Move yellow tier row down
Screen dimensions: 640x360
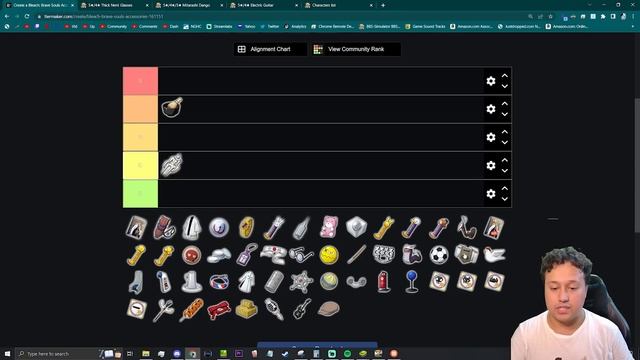tap(505, 171)
